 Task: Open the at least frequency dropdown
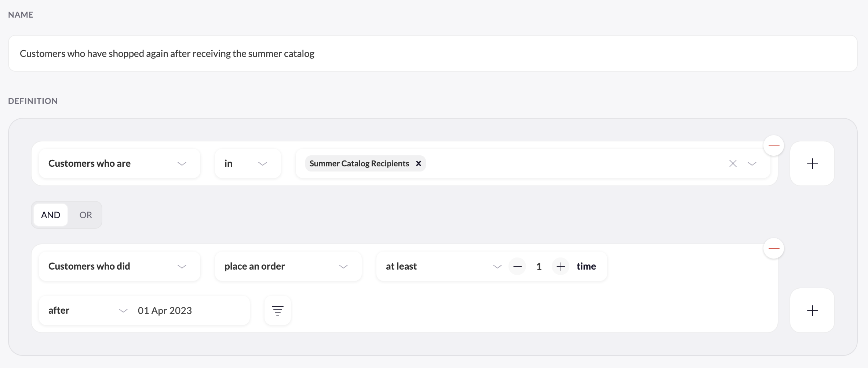pyautogui.click(x=442, y=266)
